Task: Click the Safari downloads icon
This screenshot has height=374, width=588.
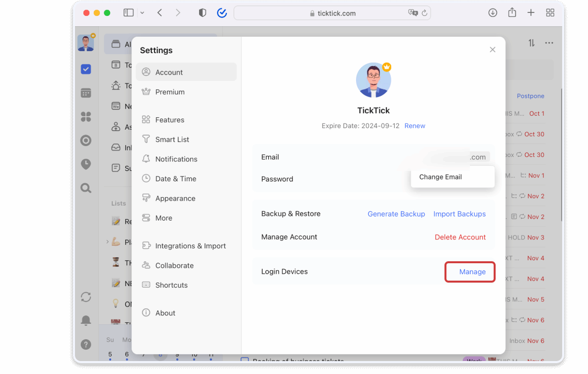Action: click(x=493, y=13)
